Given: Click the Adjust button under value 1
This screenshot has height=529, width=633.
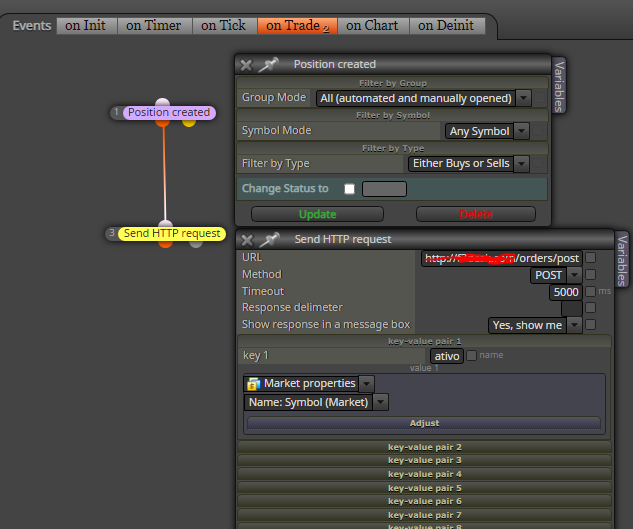Looking at the screenshot, I should click(x=424, y=423).
